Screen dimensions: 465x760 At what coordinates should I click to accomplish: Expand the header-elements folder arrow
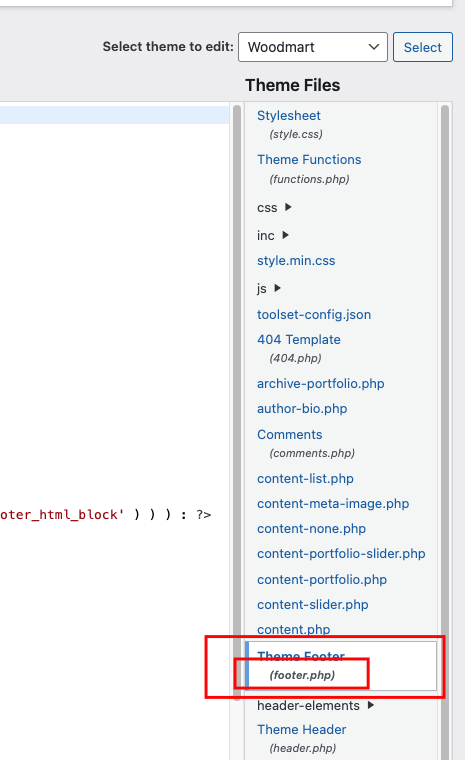click(x=370, y=705)
